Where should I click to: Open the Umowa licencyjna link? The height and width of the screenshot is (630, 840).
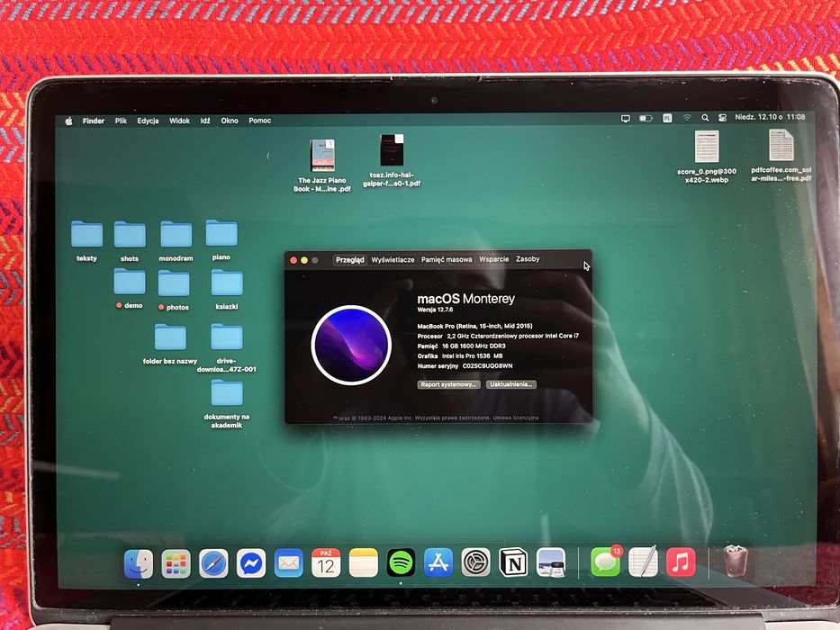516,418
